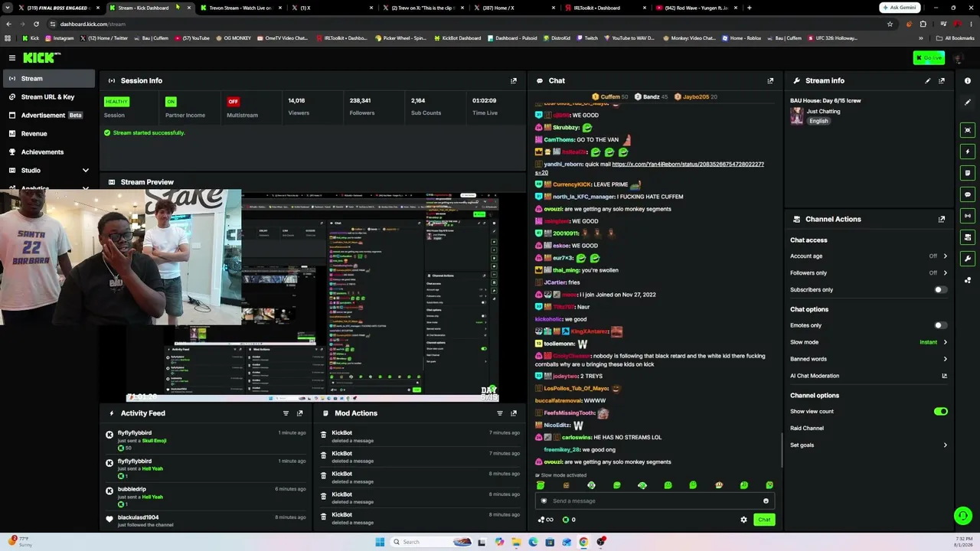
Task: Open the Twitch bookmark
Action: (586, 38)
